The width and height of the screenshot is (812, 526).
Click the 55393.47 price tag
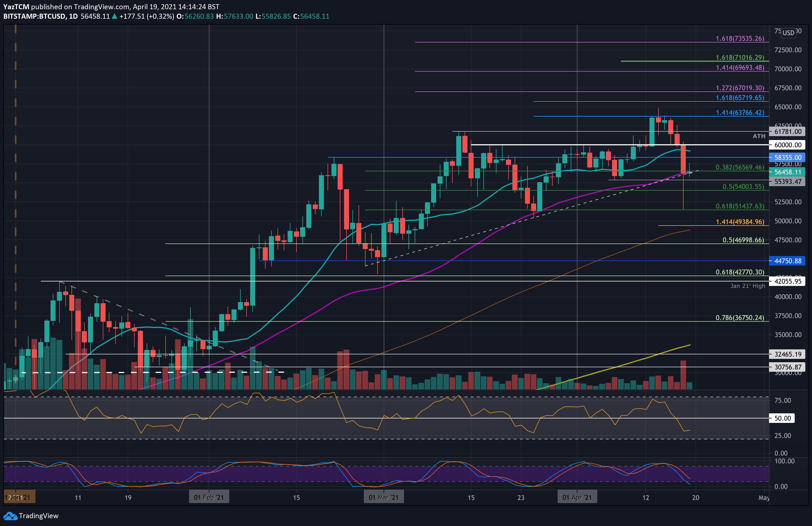[x=787, y=182]
